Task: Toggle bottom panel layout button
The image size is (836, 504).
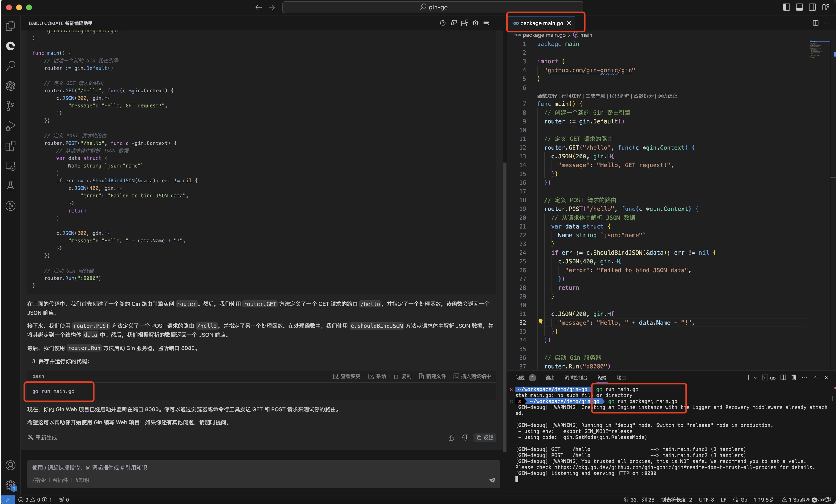Action: [x=799, y=7]
